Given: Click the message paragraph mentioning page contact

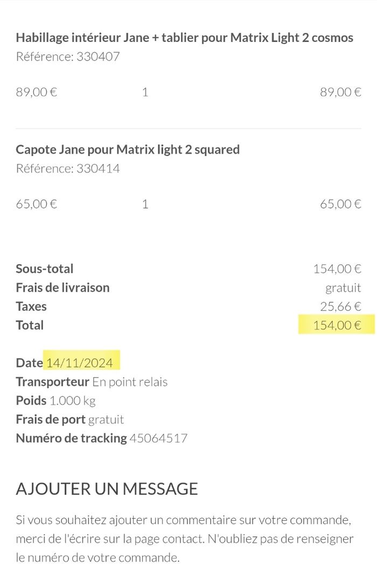Looking at the screenshot, I should (x=184, y=539).
